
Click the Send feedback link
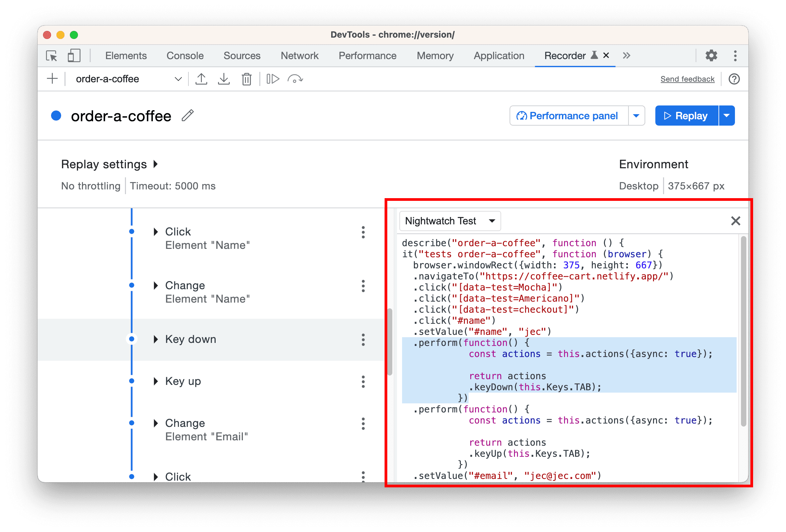tap(686, 78)
